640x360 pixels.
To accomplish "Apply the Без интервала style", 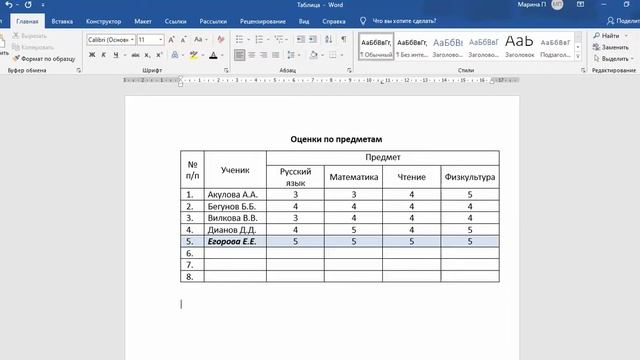I will click(412, 47).
